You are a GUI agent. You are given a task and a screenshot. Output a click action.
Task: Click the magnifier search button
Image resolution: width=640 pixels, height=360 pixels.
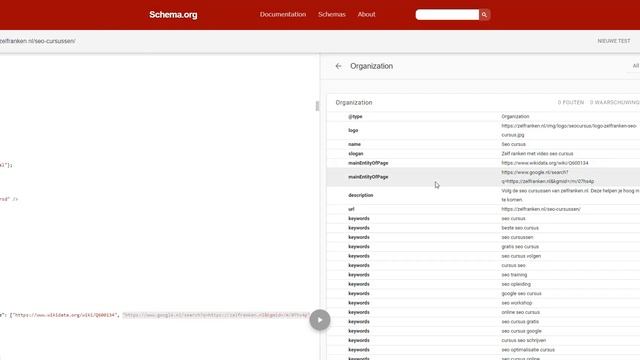pyautogui.click(x=484, y=15)
